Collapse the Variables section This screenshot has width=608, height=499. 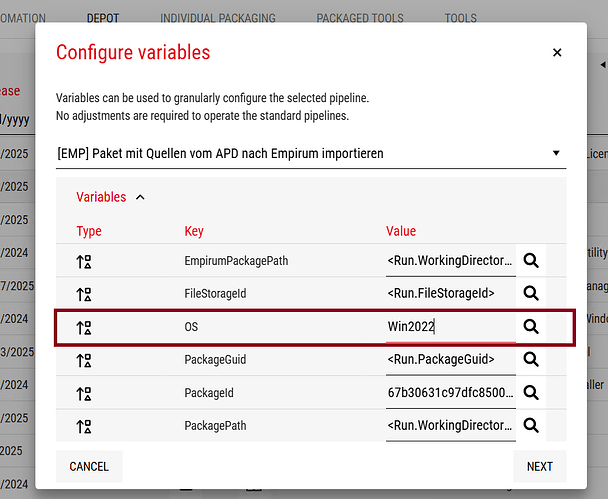click(x=140, y=198)
